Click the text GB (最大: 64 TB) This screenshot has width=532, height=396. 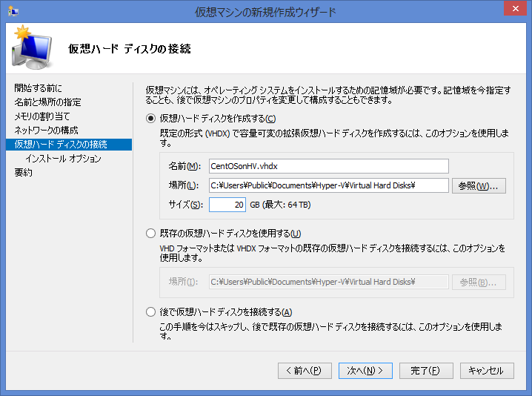coord(280,205)
